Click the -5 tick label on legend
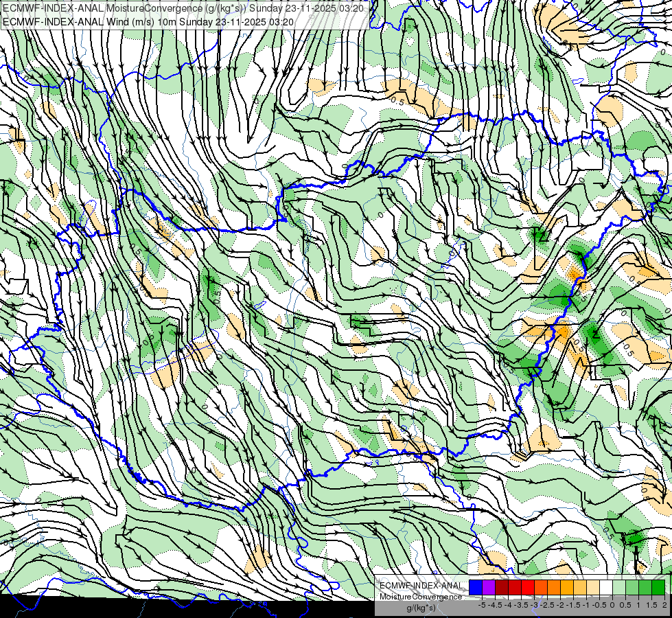 482,605
